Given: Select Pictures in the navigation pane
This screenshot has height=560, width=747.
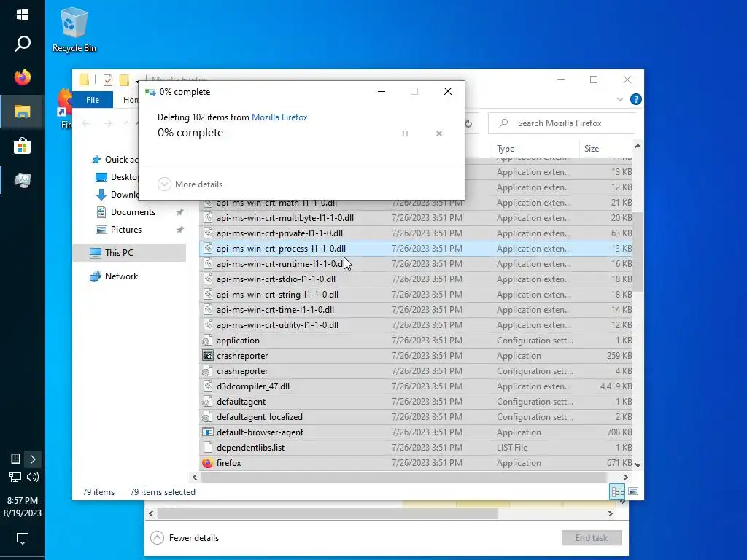Looking at the screenshot, I should [x=125, y=230].
